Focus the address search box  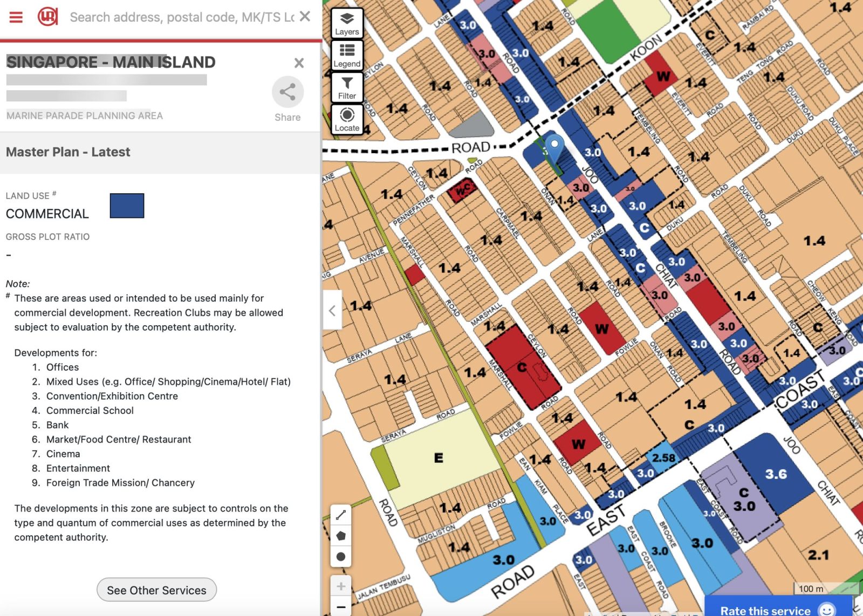181,17
